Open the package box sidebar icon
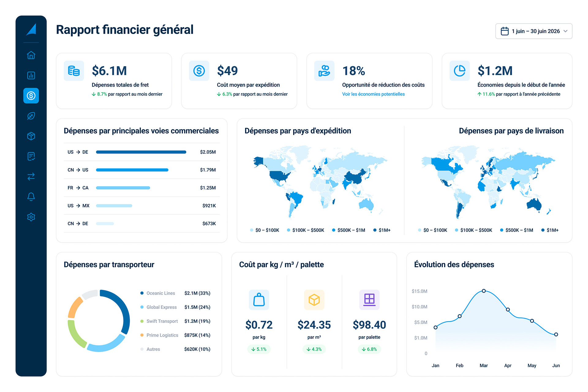Image resolution: width=588 pixels, height=392 pixels. (x=31, y=136)
